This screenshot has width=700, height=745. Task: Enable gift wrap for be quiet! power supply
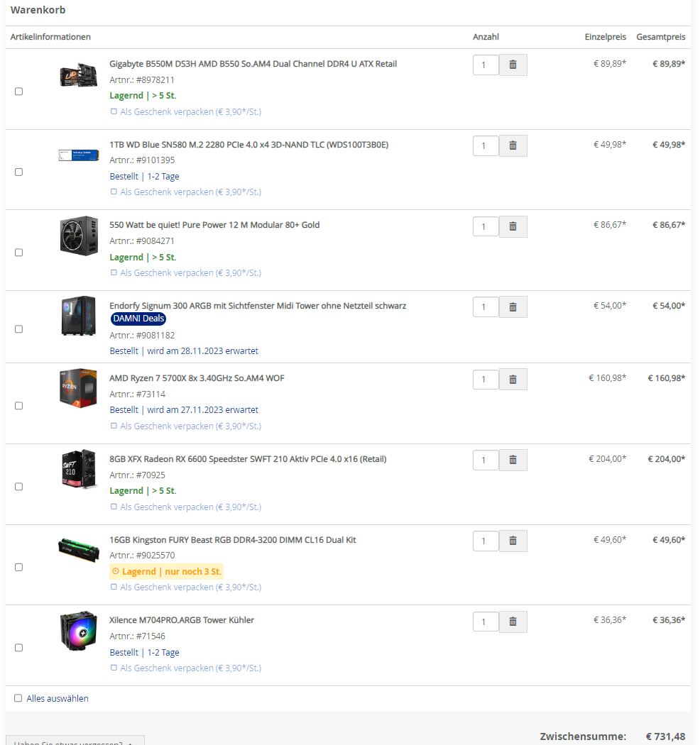point(114,272)
